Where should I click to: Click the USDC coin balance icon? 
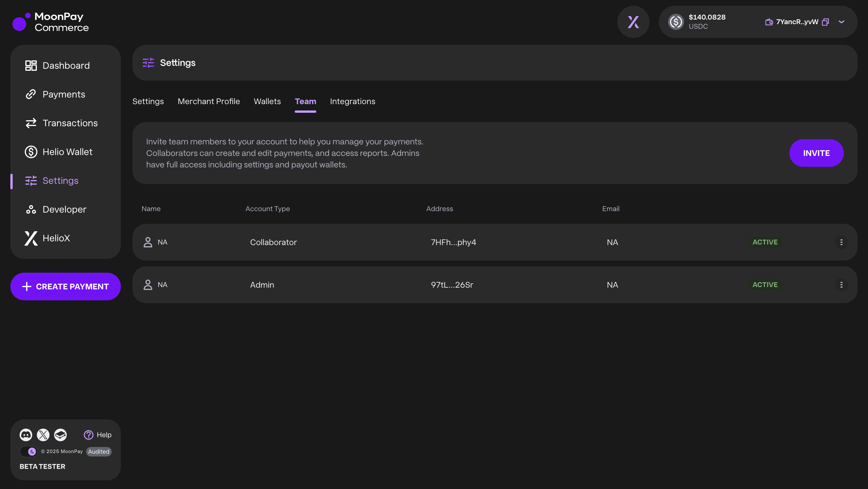[675, 22]
